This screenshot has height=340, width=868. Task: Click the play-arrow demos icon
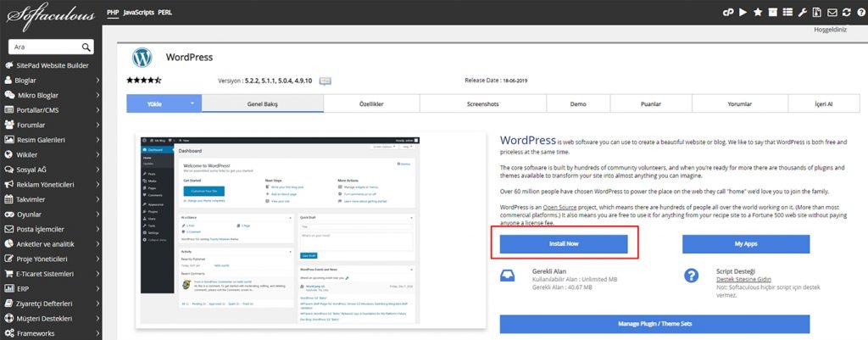[743, 12]
